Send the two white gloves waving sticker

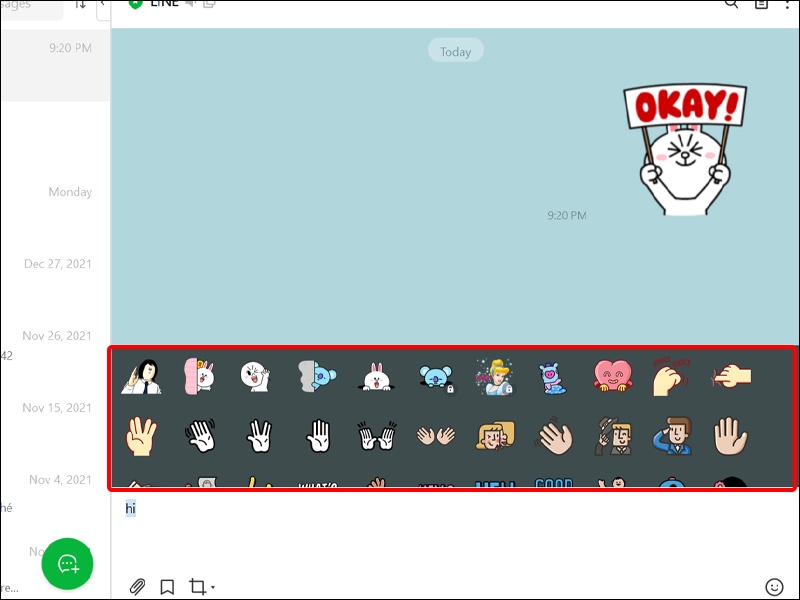click(377, 436)
